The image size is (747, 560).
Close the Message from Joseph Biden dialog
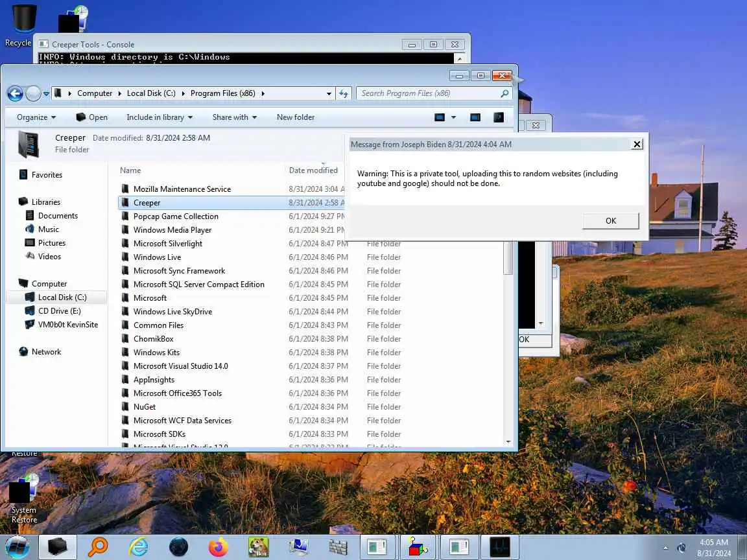click(x=637, y=145)
